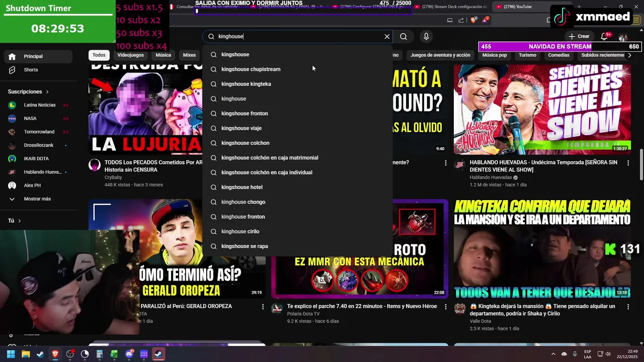Open Calculator from the taskbar

click(x=99, y=354)
